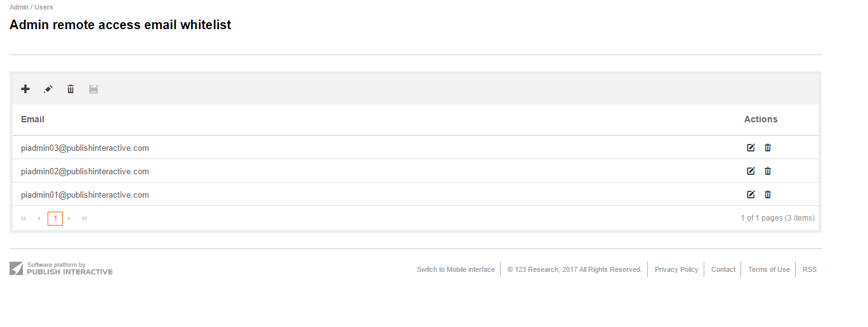Edit the piadmin01 email row

click(x=751, y=195)
